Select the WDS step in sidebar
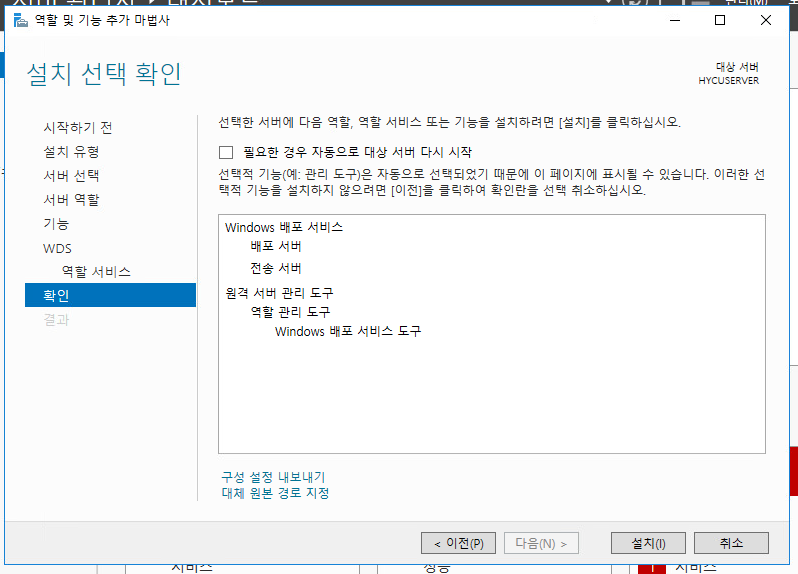The height and width of the screenshot is (574, 798). pos(57,248)
